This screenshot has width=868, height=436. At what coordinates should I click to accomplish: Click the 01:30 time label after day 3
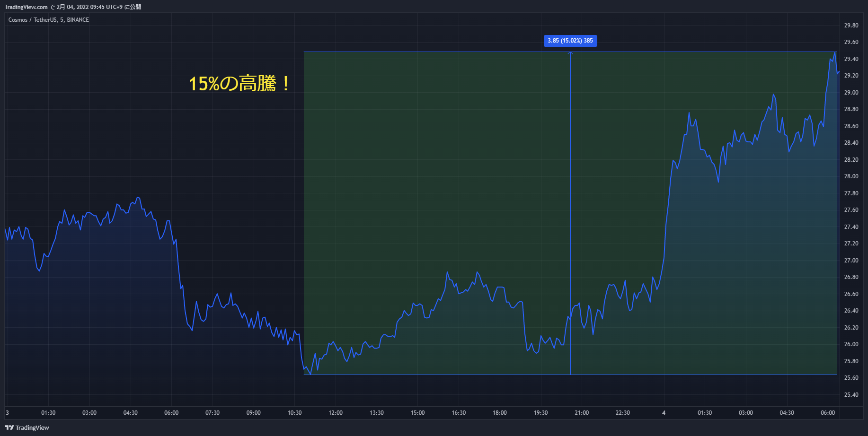tap(48, 413)
